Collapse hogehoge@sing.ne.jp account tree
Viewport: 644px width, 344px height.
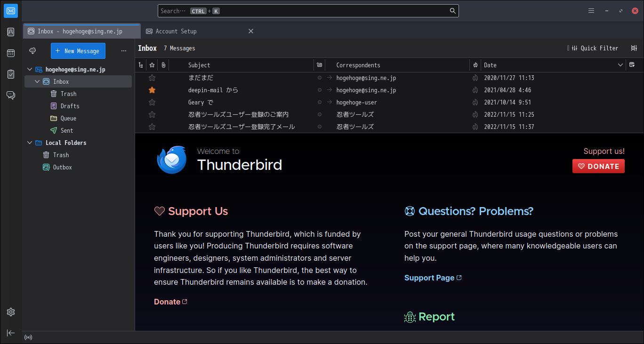(30, 69)
